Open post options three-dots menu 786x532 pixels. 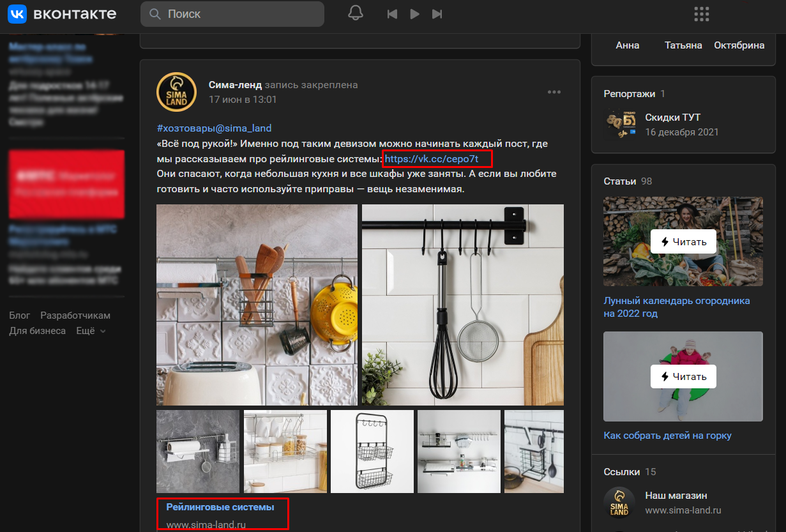[x=554, y=92]
